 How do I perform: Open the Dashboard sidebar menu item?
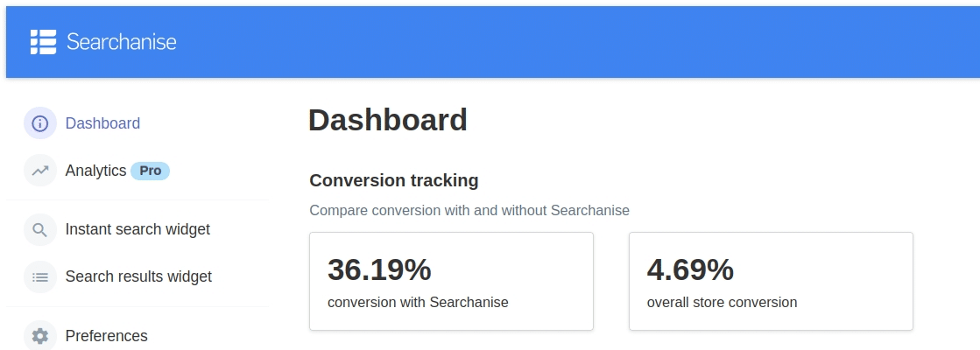pos(102,123)
